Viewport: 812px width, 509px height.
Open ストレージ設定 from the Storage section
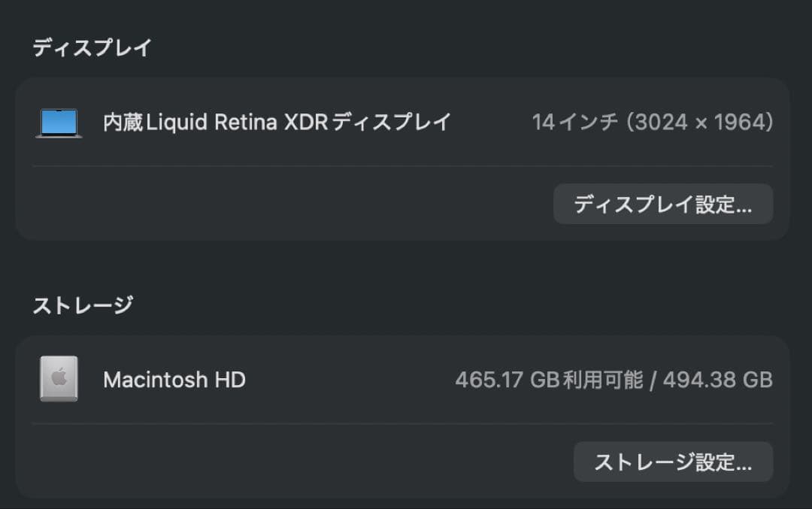(x=673, y=462)
